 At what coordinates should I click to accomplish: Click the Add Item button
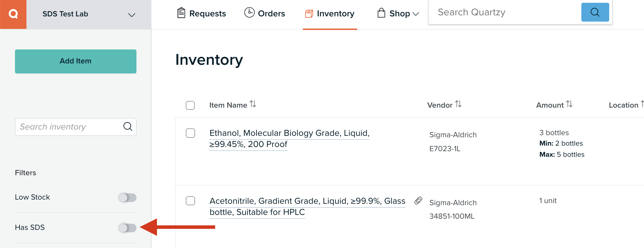(x=76, y=61)
